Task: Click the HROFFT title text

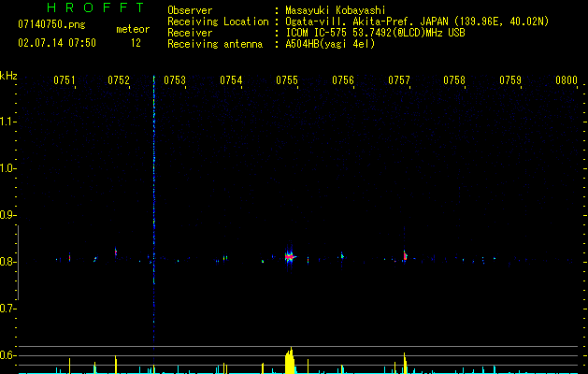Action: tap(96, 7)
